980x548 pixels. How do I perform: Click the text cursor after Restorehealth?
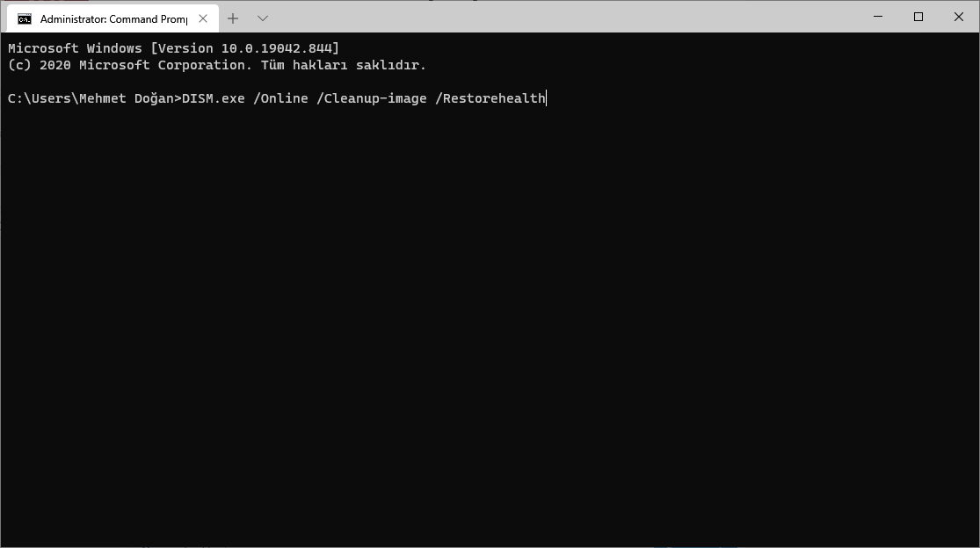coord(547,98)
